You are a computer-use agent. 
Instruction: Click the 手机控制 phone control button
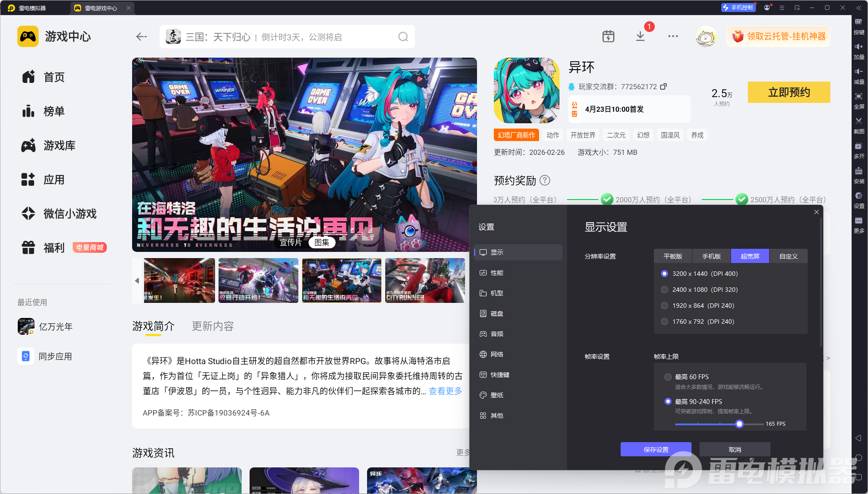738,8
